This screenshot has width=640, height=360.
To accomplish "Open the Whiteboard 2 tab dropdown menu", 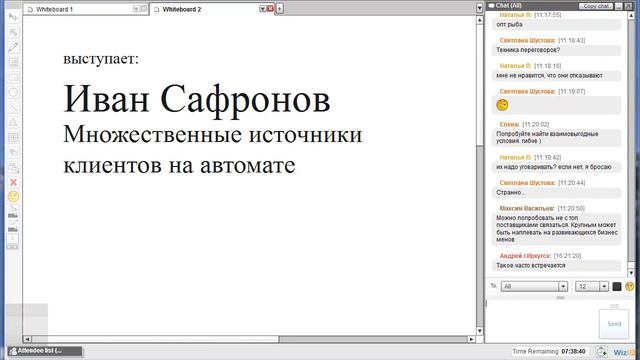I will tap(262, 9).
